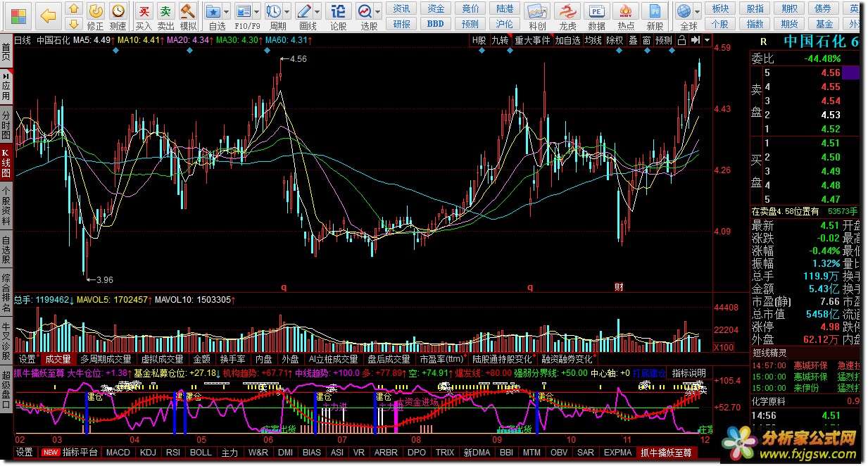
Task: Open the 热点 hot flame icon
Action: [626, 11]
